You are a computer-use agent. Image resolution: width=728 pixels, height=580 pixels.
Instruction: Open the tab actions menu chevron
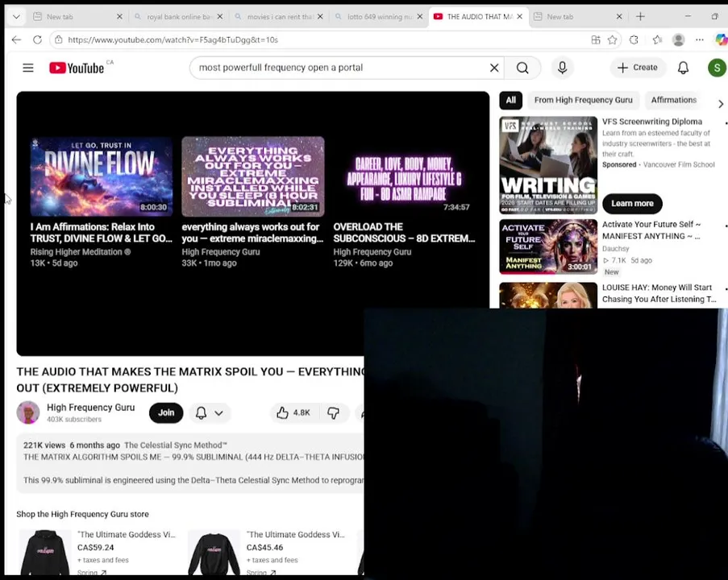16,17
